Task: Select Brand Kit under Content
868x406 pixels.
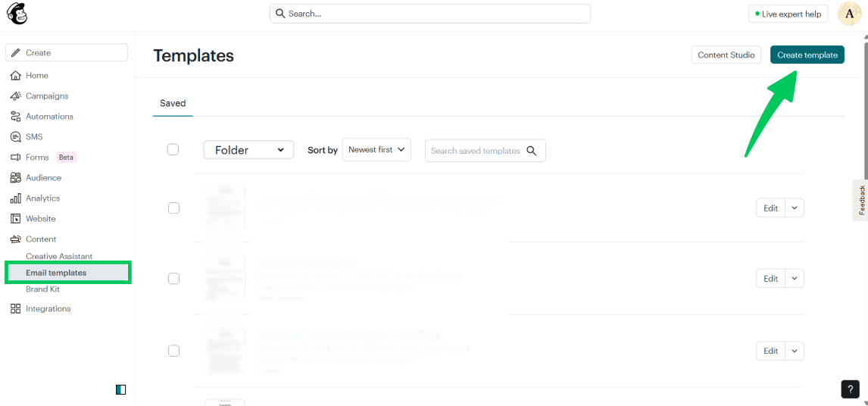Action: pos(42,289)
